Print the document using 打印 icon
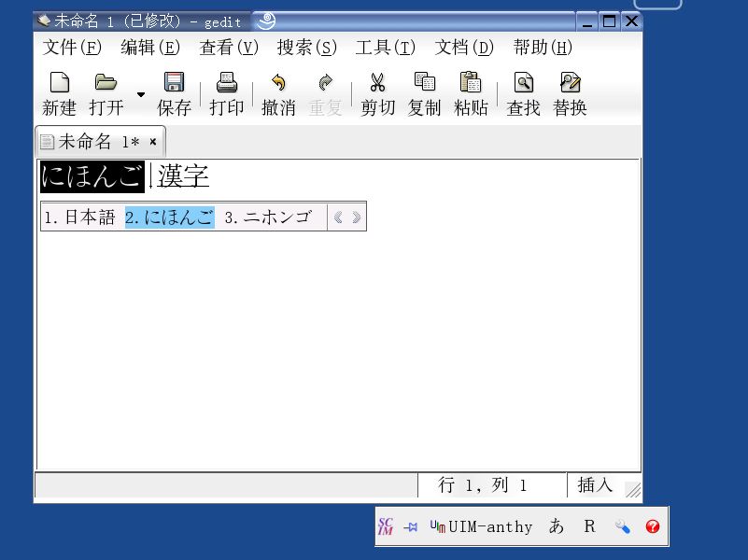This screenshot has width=748, height=560. 226,84
